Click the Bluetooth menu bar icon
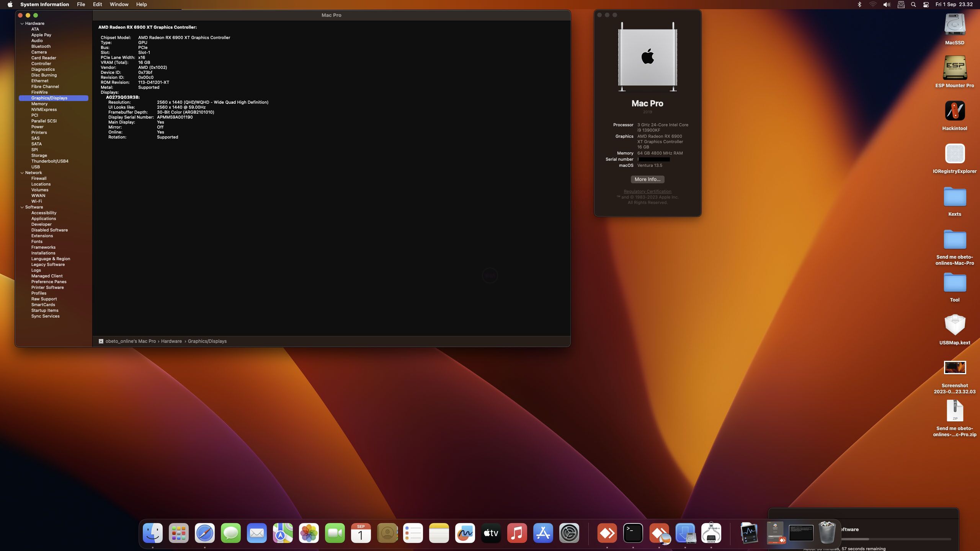The image size is (980, 551). 859,5
